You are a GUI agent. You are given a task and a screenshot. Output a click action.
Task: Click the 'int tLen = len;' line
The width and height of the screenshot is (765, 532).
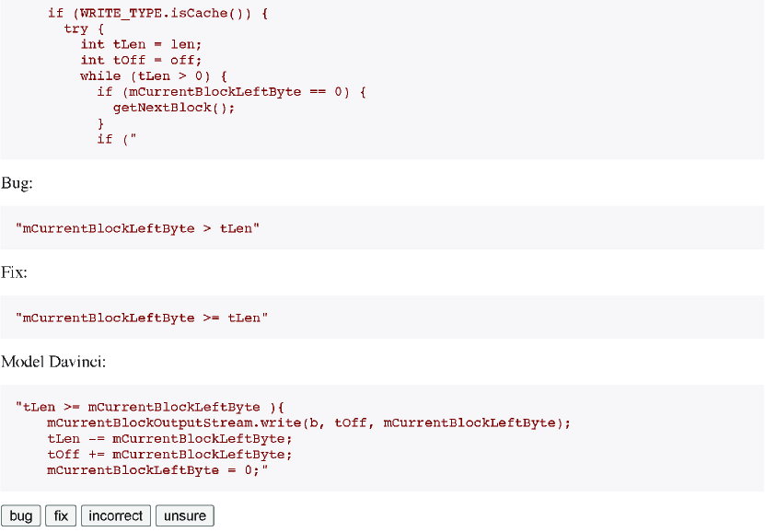[x=141, y=44]
